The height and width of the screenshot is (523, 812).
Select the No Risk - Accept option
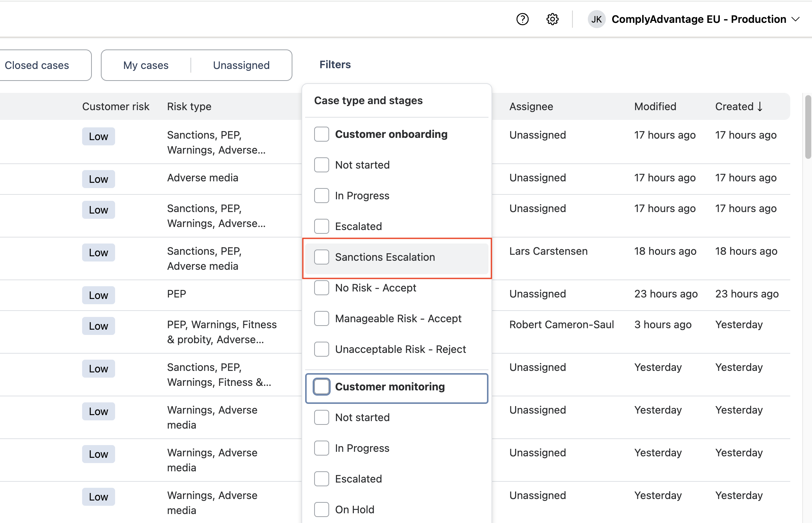tap(322, 288)
